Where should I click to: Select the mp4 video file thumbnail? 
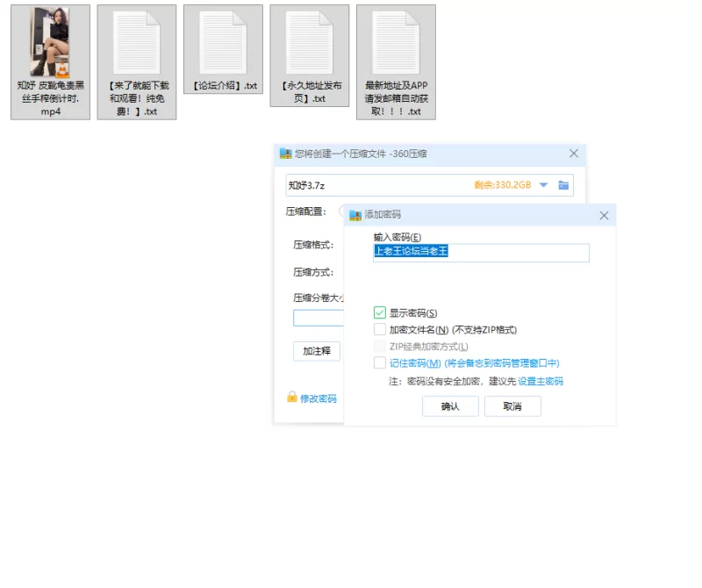(x=50, y=41)
